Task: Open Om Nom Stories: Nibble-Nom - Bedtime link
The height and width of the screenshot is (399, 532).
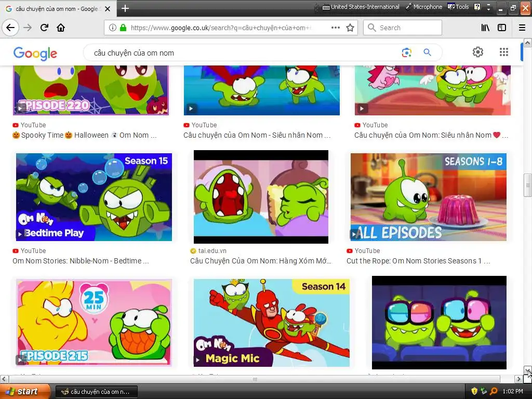Action: coord(81,261)
